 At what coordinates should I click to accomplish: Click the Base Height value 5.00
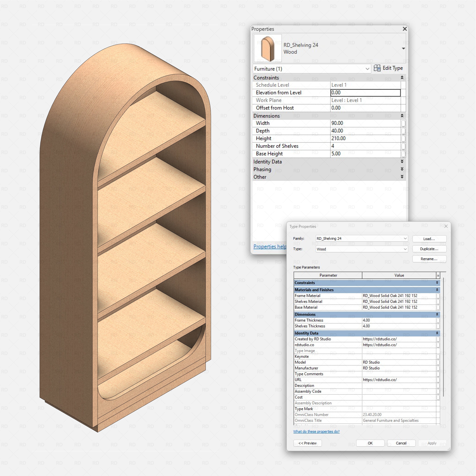click(365, 154)
